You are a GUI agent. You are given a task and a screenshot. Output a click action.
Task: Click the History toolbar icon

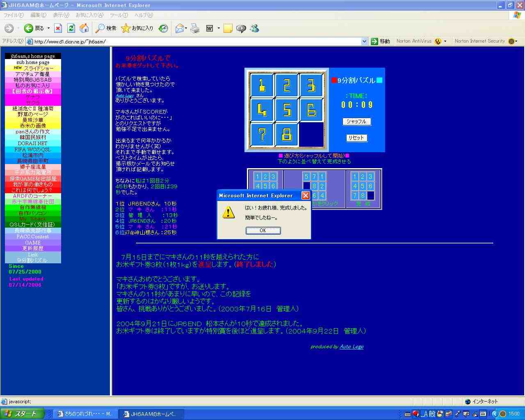pos(163,28)
